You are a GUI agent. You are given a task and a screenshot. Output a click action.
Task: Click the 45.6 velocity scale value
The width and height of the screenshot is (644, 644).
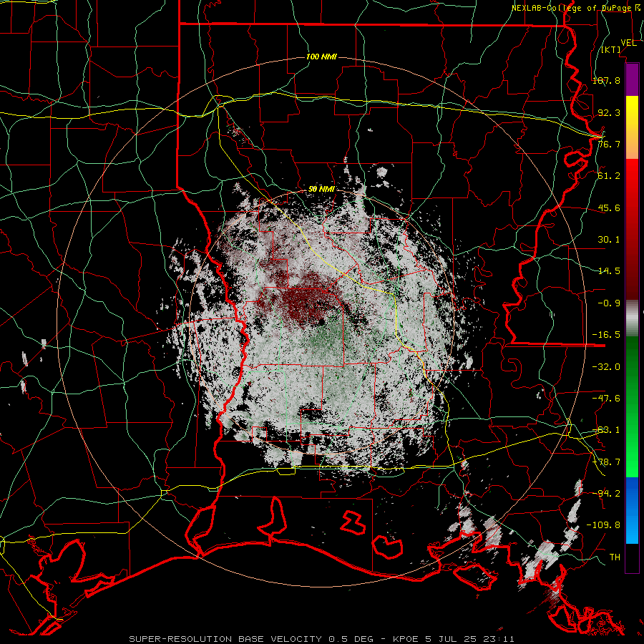click(x=609, y=208)
